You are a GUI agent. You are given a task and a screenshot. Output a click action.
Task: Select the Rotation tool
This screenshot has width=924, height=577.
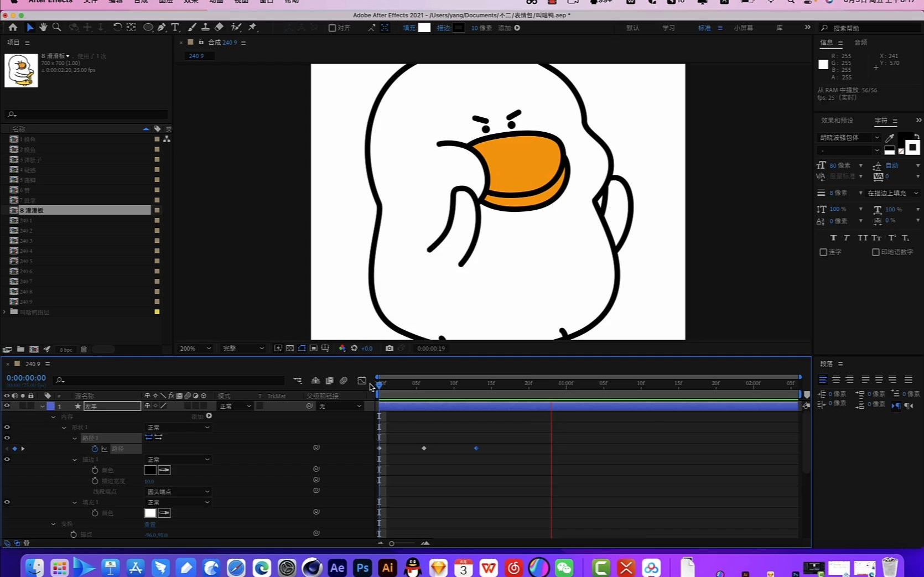(x=117, y=27)
